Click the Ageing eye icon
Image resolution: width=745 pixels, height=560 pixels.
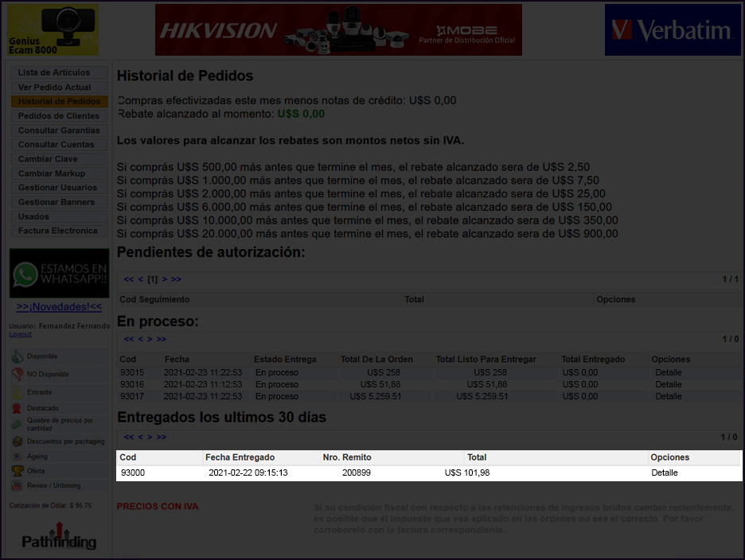click(17, 457)
